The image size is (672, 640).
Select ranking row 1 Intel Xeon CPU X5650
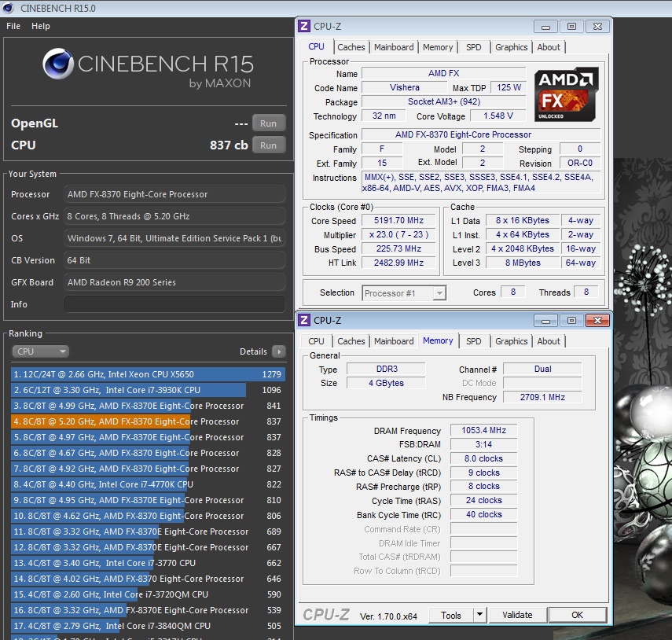[x=148, y=374]
